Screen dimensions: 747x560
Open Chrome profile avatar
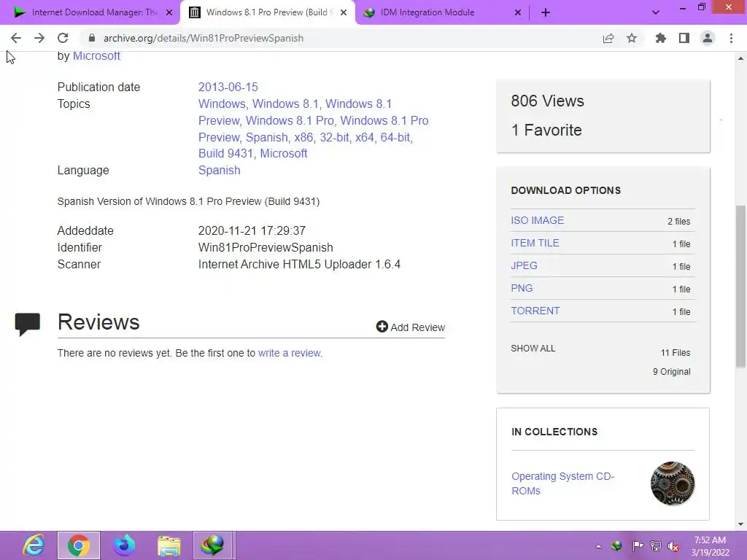click(x=708, y=38)
